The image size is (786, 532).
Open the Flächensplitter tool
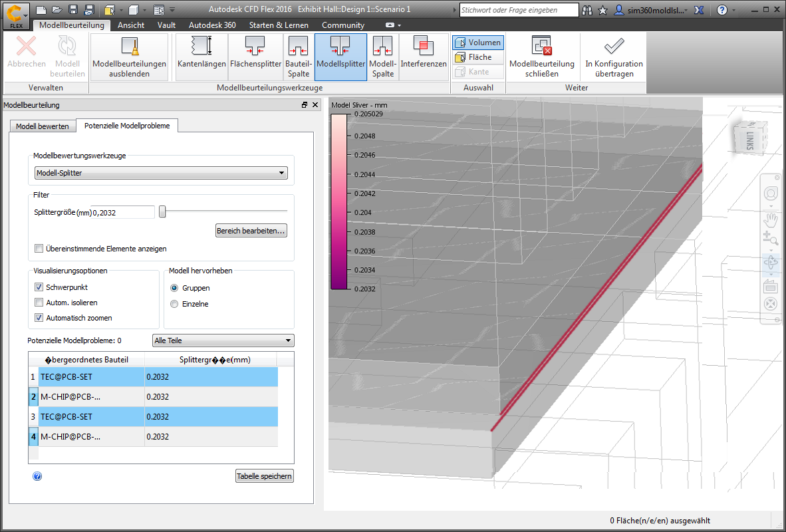point(256,57)
